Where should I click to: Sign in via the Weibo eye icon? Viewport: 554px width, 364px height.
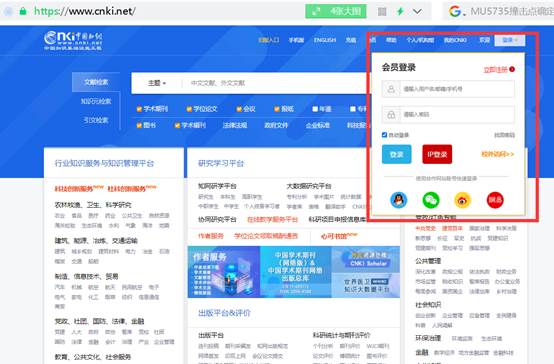click(x=462, y=200)
